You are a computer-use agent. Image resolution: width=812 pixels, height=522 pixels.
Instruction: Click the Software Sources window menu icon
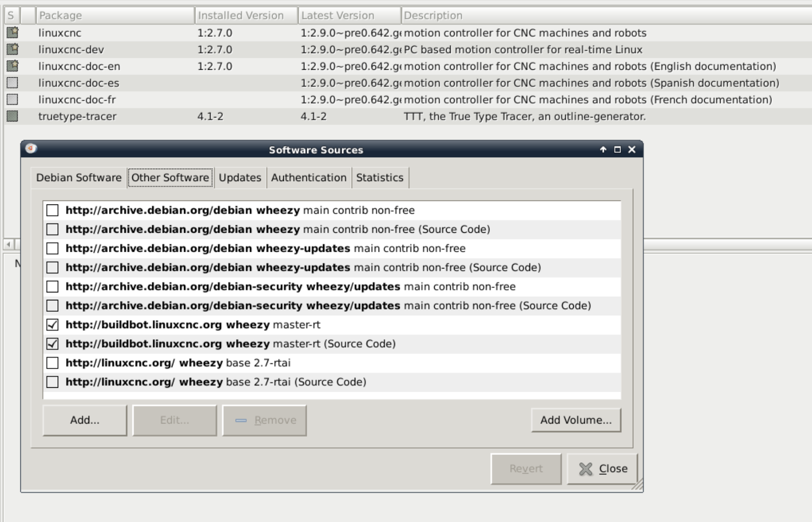(x=31, y=149)
